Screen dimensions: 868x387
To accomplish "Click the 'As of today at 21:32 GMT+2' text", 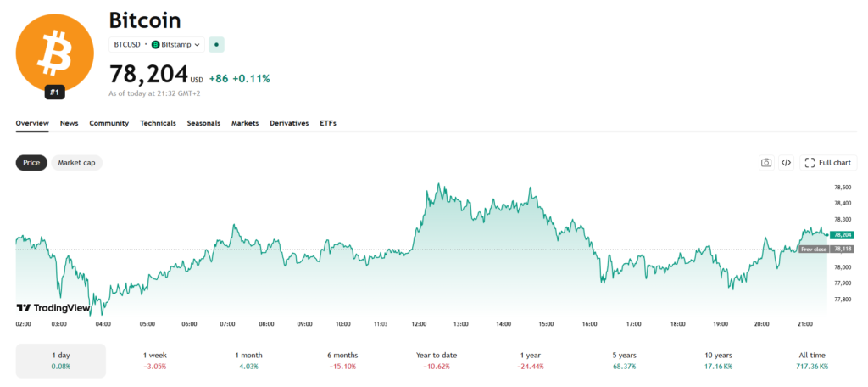I will coord(154,93).
